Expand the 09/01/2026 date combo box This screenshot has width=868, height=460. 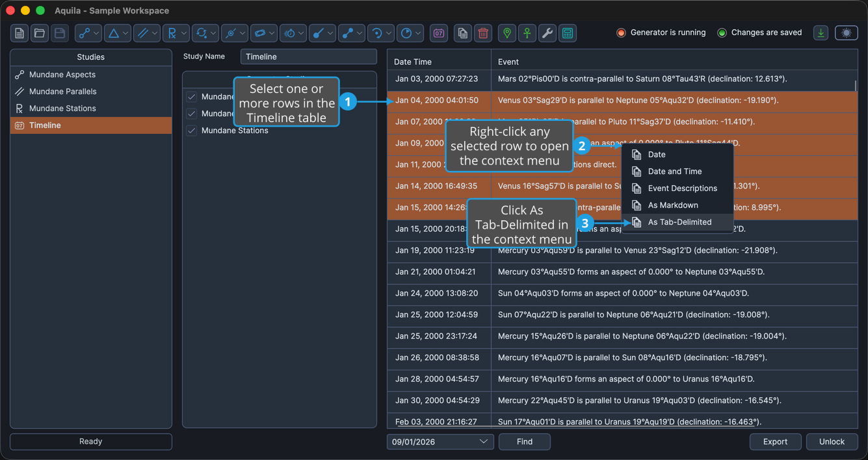440,442
